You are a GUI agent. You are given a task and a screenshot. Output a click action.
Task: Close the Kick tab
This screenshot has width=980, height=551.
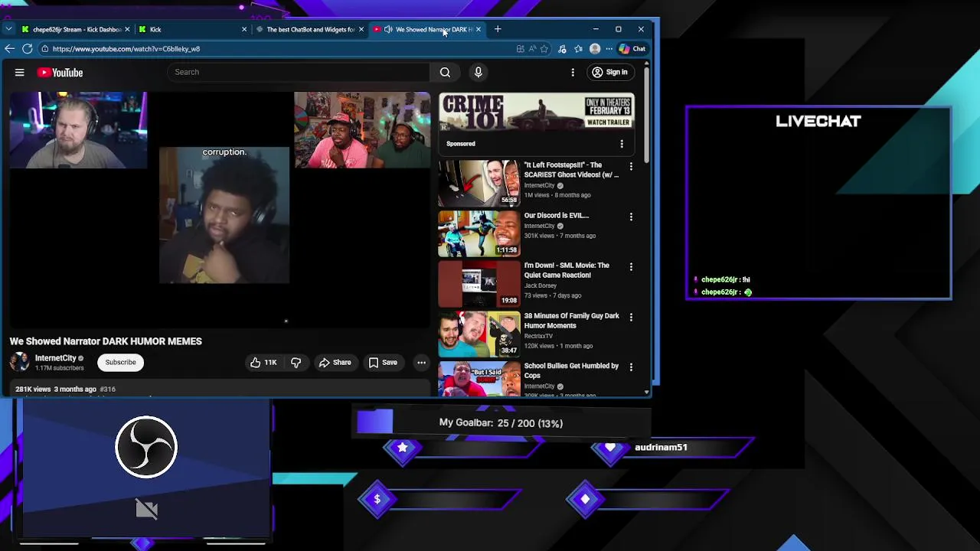coord(244,29)
